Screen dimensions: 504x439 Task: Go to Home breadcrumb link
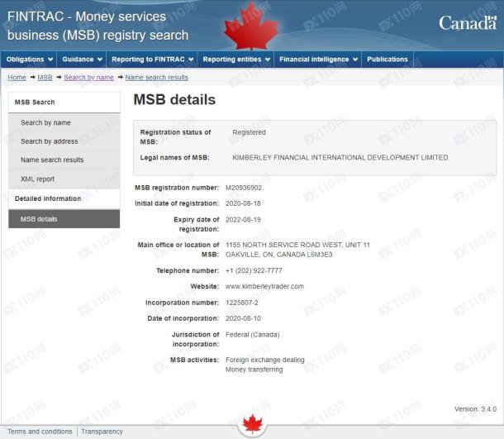point(17,78)
